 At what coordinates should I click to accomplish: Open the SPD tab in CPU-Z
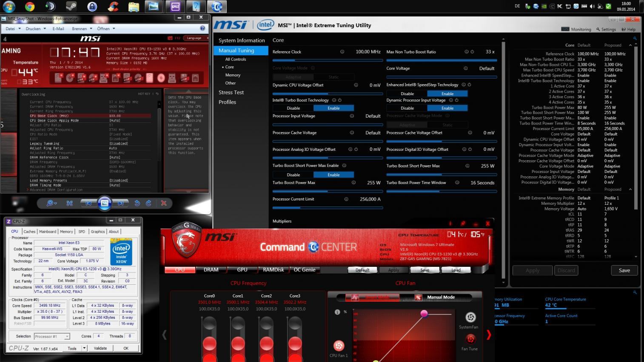tap(82, 232)
